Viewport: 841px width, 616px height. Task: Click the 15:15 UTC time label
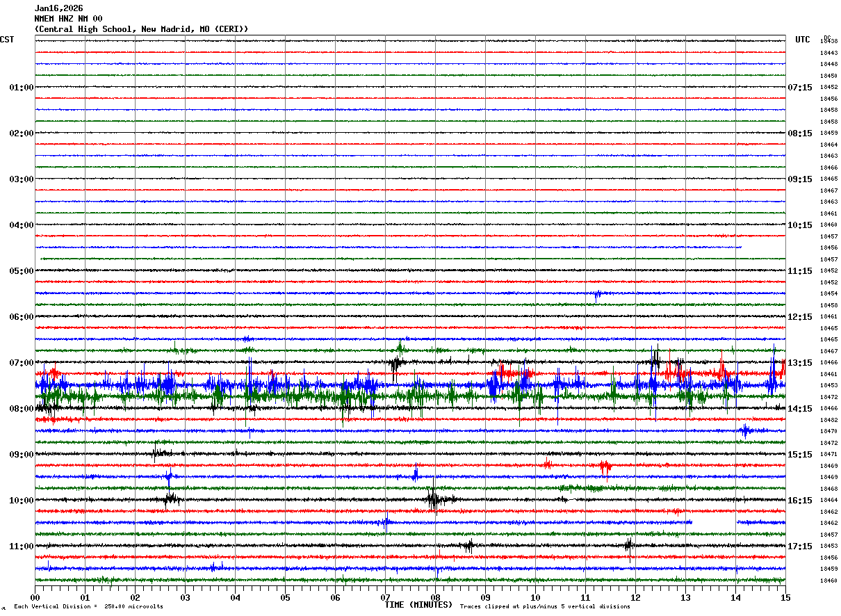point(800,455)
